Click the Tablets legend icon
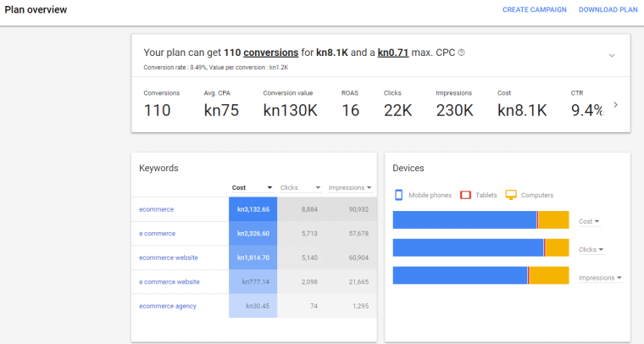This screenshot has width=644, height=344. [465, 195]
